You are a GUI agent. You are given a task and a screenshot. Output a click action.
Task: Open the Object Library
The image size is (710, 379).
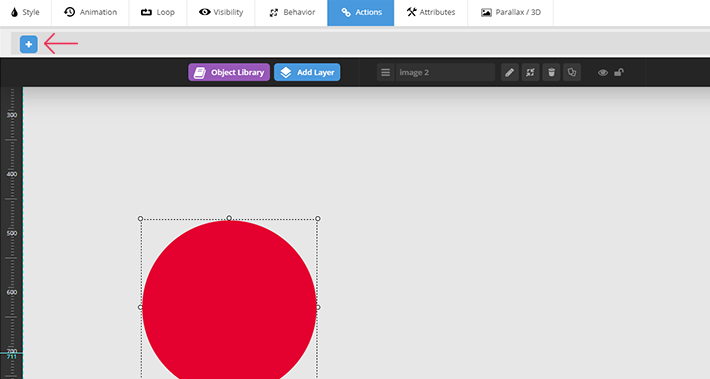[229, 72]
